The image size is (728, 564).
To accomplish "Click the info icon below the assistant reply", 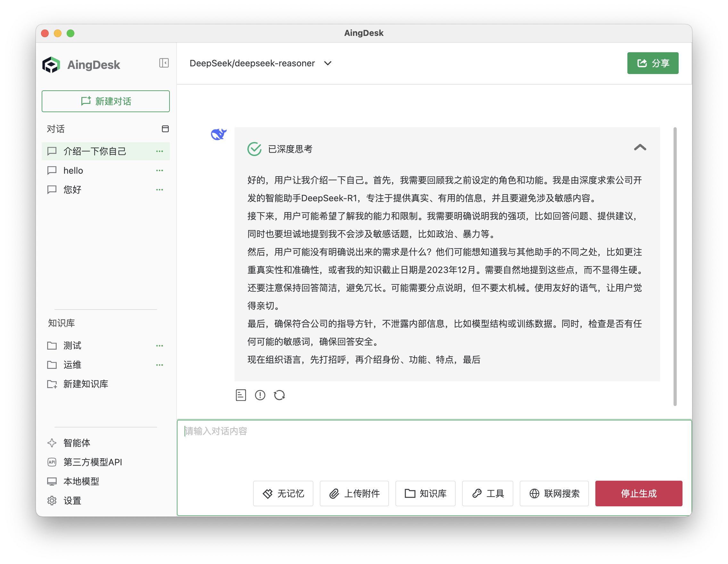I will point(260,395).
